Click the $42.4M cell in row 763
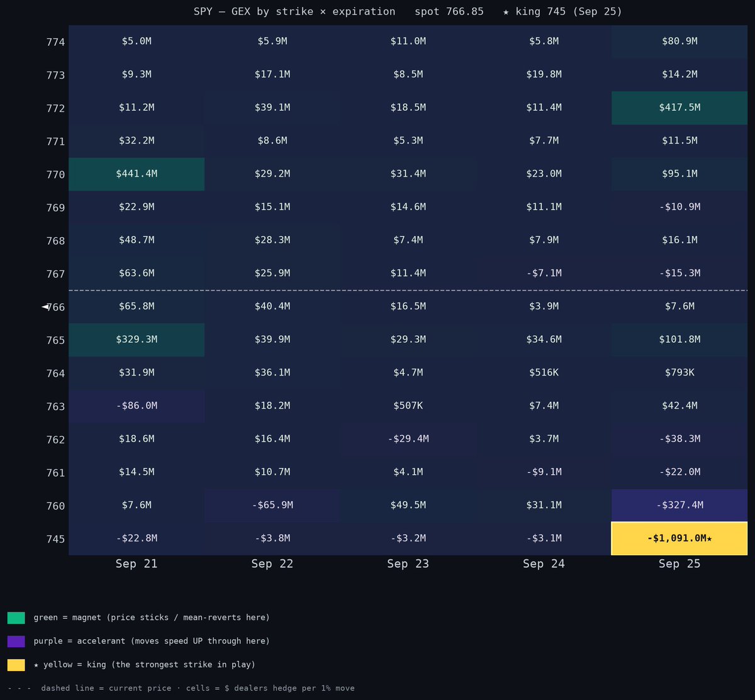This screenshot has height=700, width=755. tap(679, 406)
